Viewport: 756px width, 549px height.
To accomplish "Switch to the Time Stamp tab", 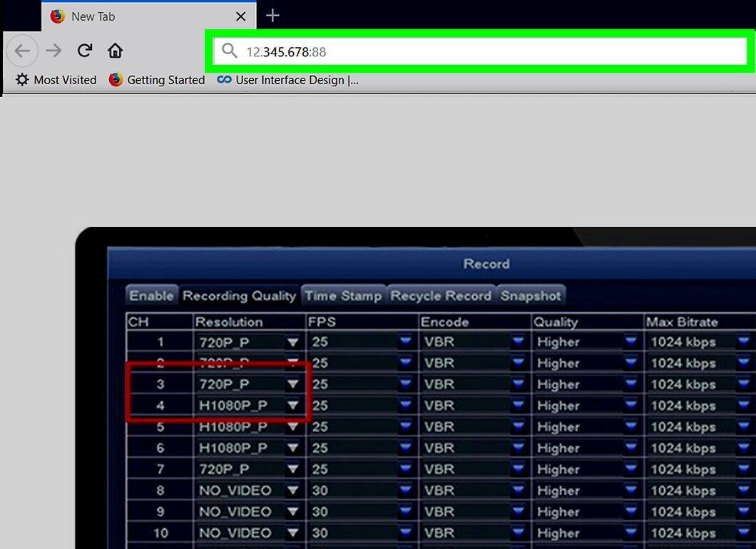I will click(x=343, y=295).
